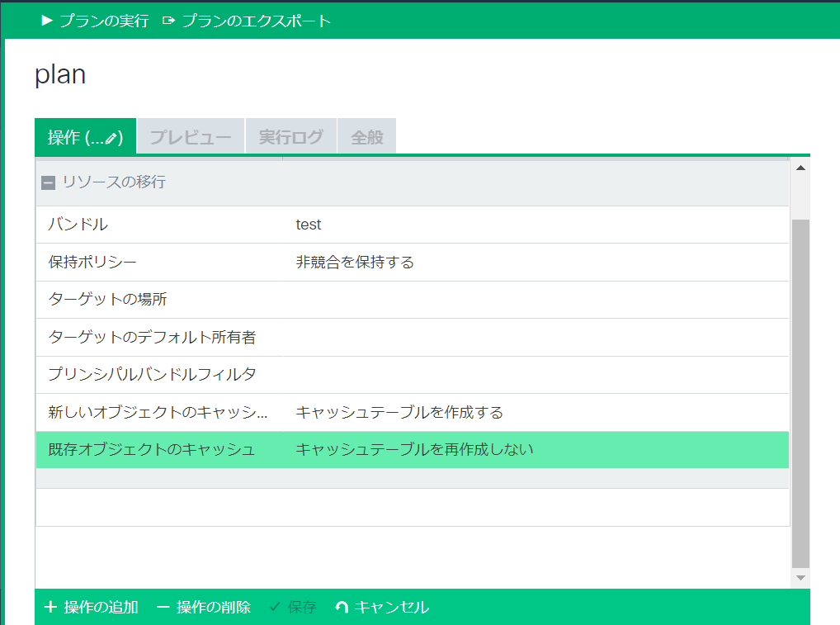The image size is (840, 625).
Task: Click the checkmark icon beside 保存
Action: tap(275, 607)
